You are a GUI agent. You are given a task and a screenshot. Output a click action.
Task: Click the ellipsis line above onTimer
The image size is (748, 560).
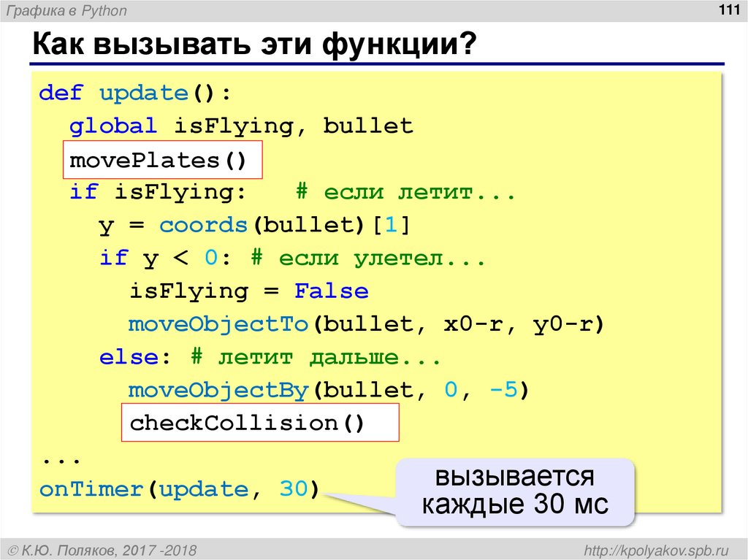click(x=61, y=461)
